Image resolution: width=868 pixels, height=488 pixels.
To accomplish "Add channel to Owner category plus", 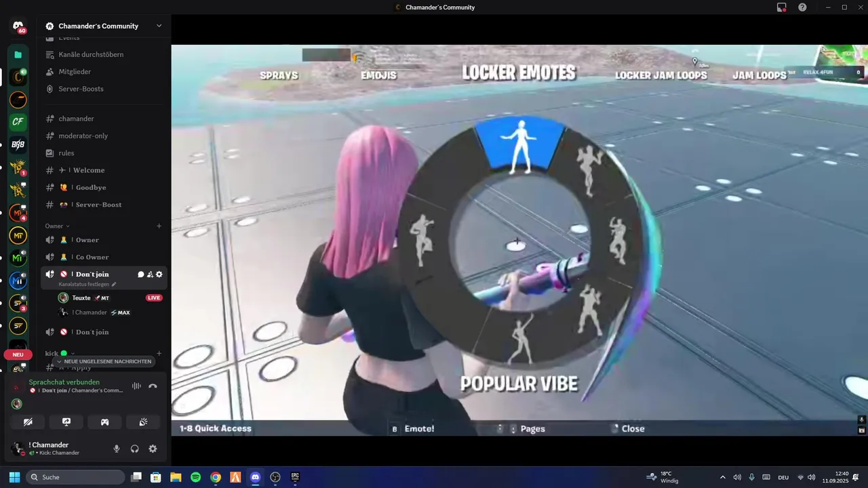I will coord(159,226).
